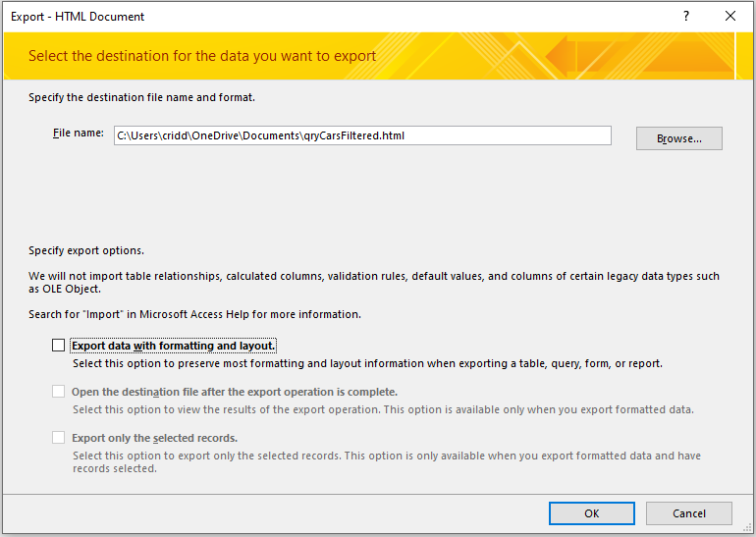Click the 'Specify export options.' text
The height and width of the screenshot is (537, 756).
point(86,250)
